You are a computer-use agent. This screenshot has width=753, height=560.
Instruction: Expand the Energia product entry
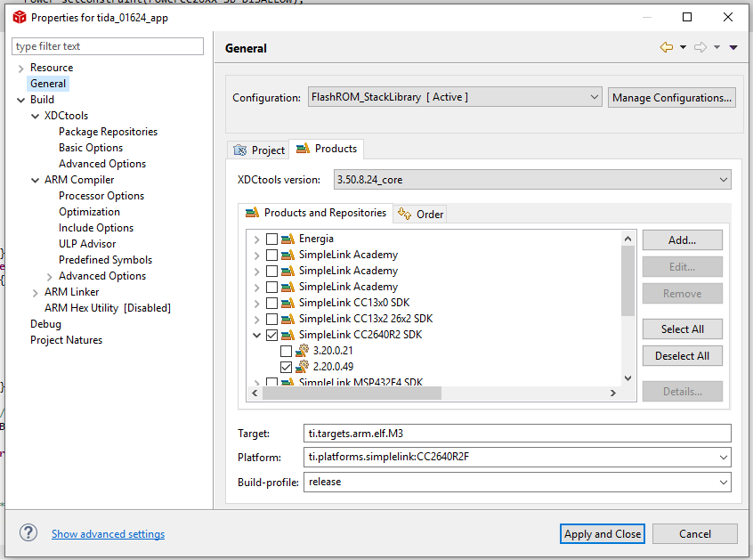(256, 239)
